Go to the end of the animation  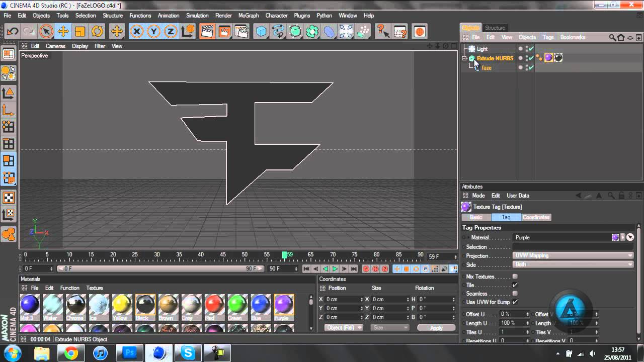[x=354, y=269]
